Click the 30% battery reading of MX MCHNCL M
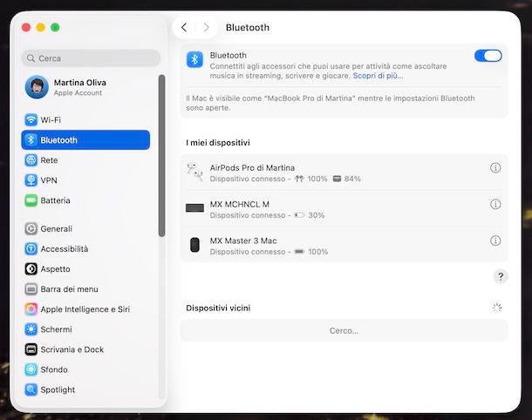 pos(317,215)
